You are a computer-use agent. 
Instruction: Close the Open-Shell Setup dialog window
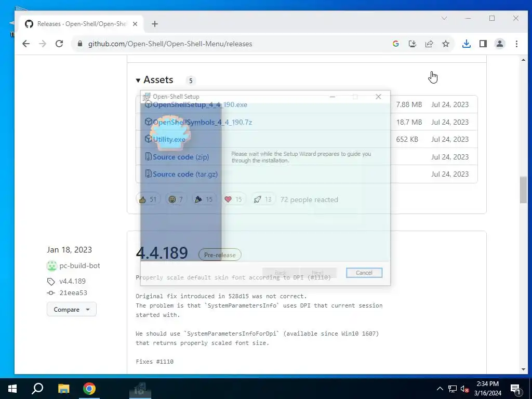tap(378, 97)
